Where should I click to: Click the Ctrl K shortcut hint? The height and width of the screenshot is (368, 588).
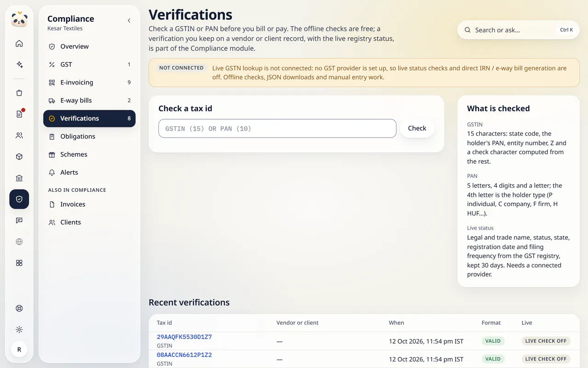tap(566, 30)
